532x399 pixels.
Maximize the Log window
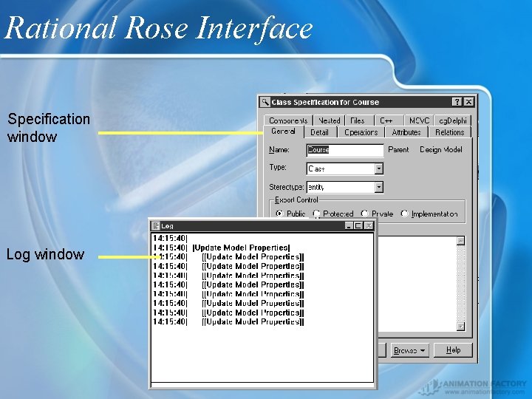pyautogui.click(x=358, y=225)
